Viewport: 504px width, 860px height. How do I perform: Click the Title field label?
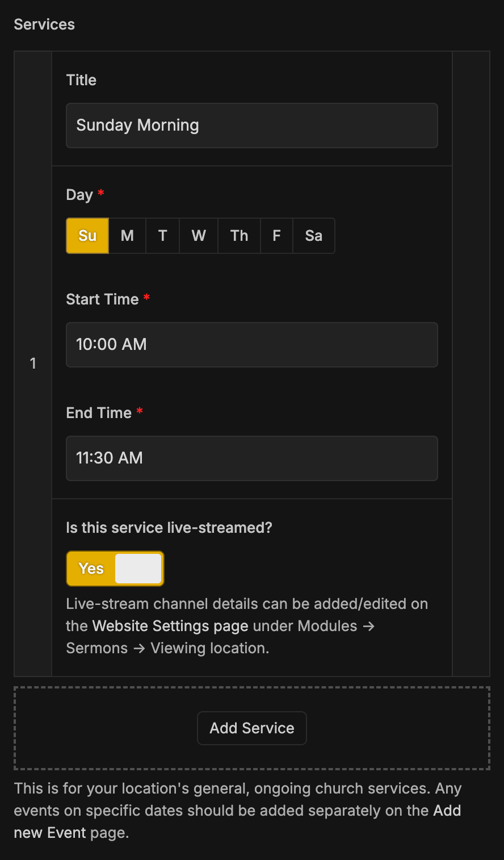coord(81,80)
